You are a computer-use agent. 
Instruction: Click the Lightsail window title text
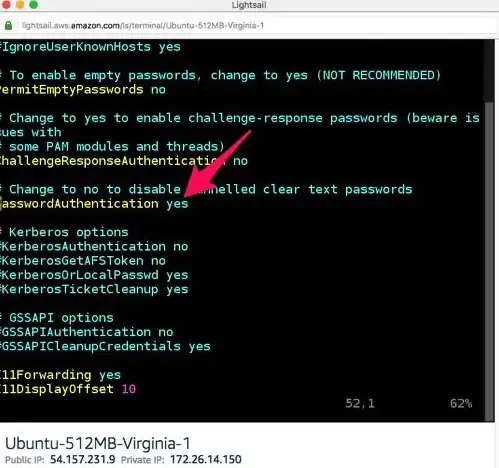click(x=249, y=5)
